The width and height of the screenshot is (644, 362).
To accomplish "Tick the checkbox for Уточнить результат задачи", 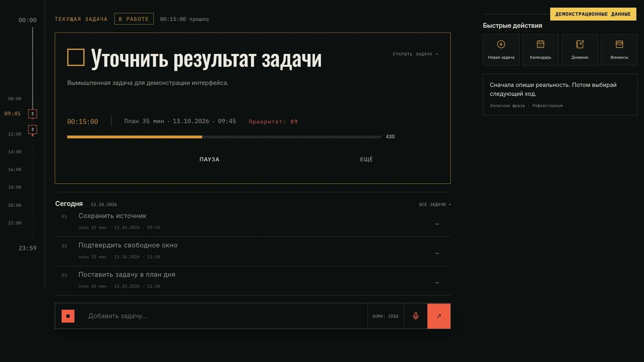I will (x=76, y=57).
